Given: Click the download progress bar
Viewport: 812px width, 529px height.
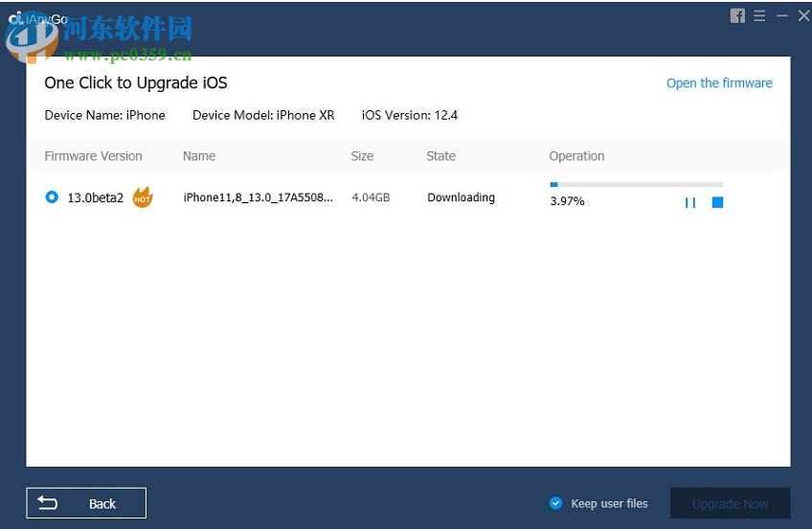Looking at the screenshot, I should tap(636, 184).
